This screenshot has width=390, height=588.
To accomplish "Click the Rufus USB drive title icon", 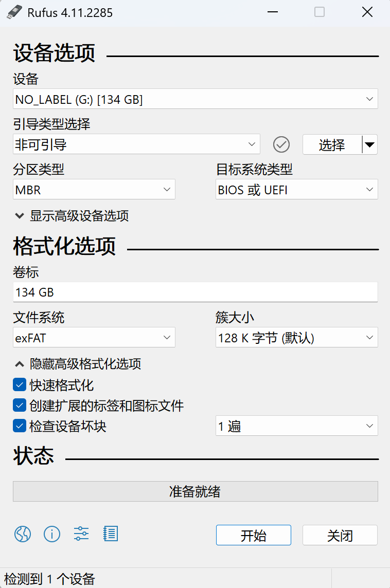I will (14, 12).
